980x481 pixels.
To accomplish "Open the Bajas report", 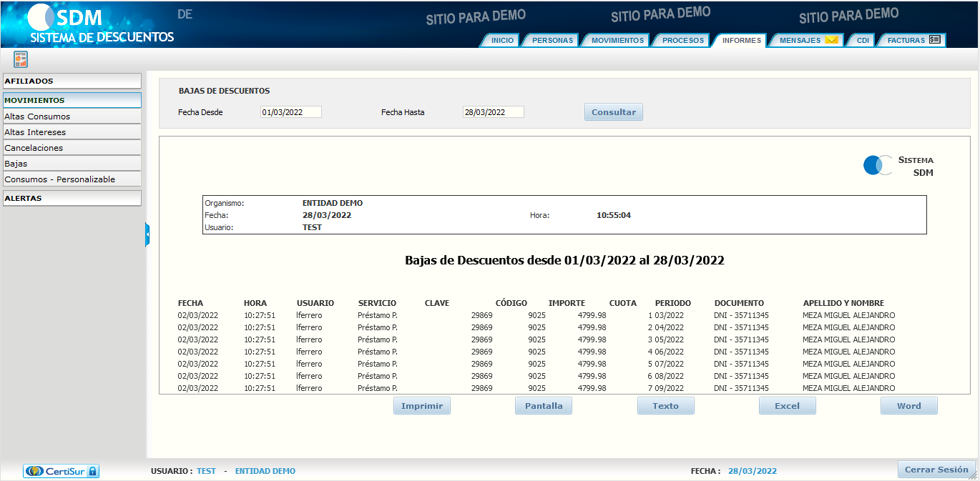I will tap(72, 164).
